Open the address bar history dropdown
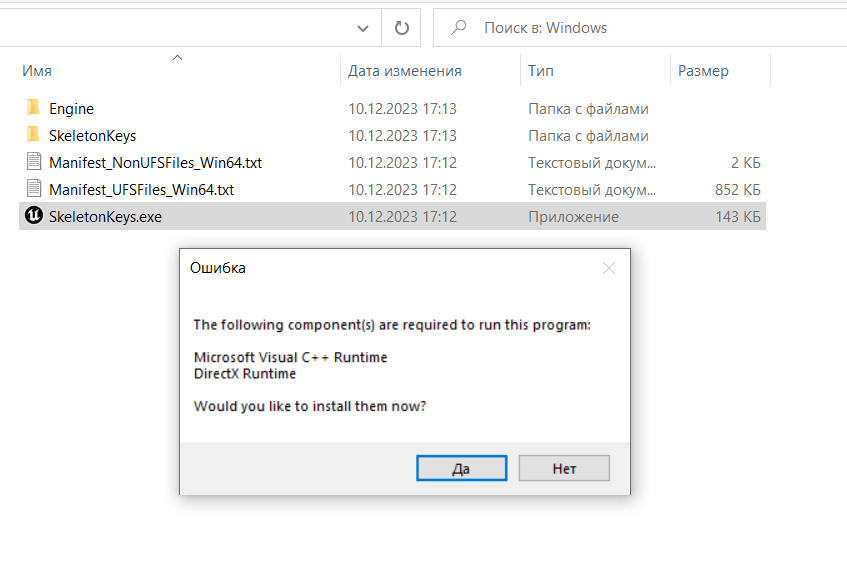This screenshot has height=576, width=847. [x=363, y=28]
